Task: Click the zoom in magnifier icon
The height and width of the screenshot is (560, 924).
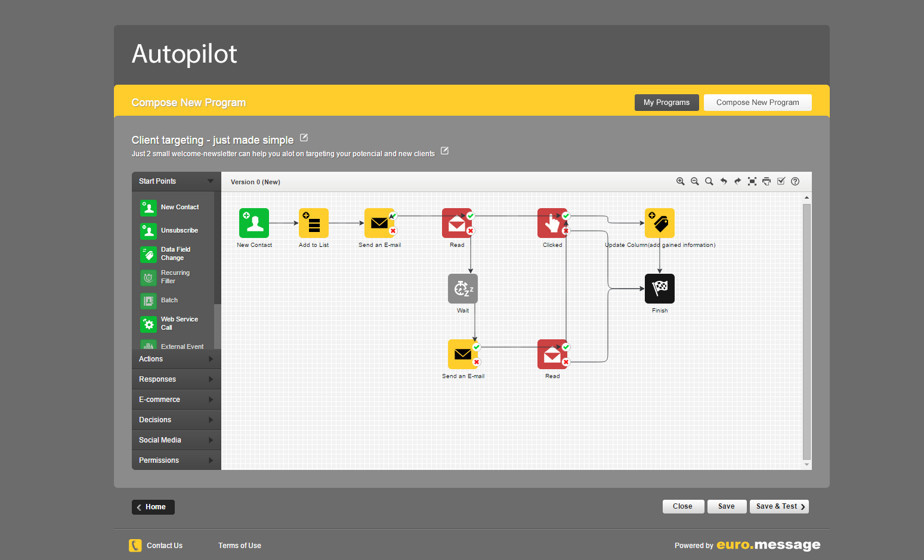Action: click(x=680, y=181)
